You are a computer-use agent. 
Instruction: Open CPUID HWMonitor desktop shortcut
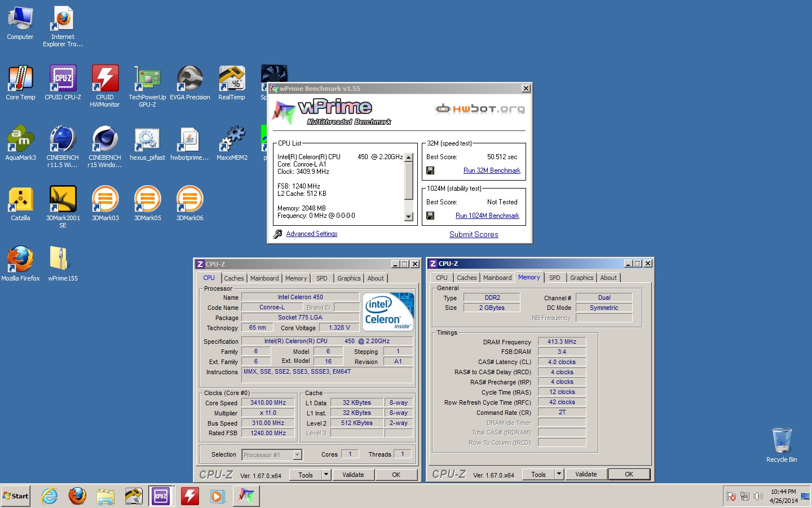[105, 86]
